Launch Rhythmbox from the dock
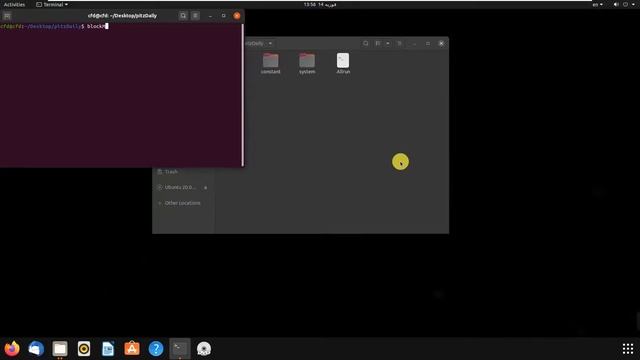This screenshot has width=640, height=360. [84, 349]
